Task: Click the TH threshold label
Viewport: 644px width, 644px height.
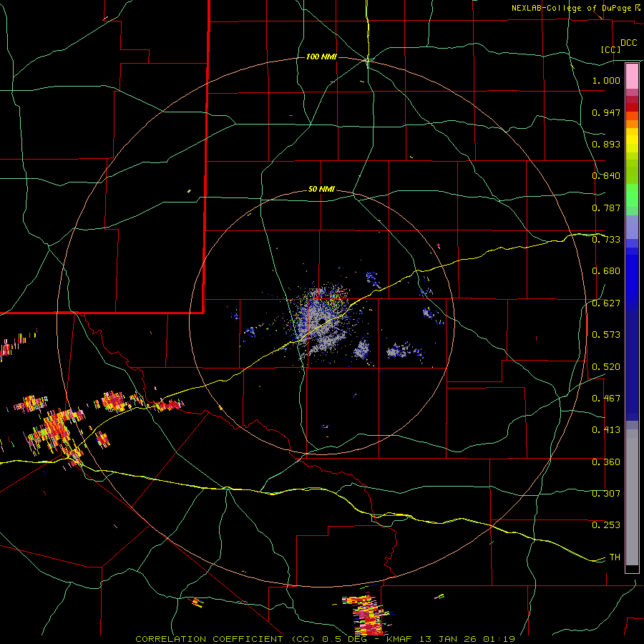Action: point(615,557)
